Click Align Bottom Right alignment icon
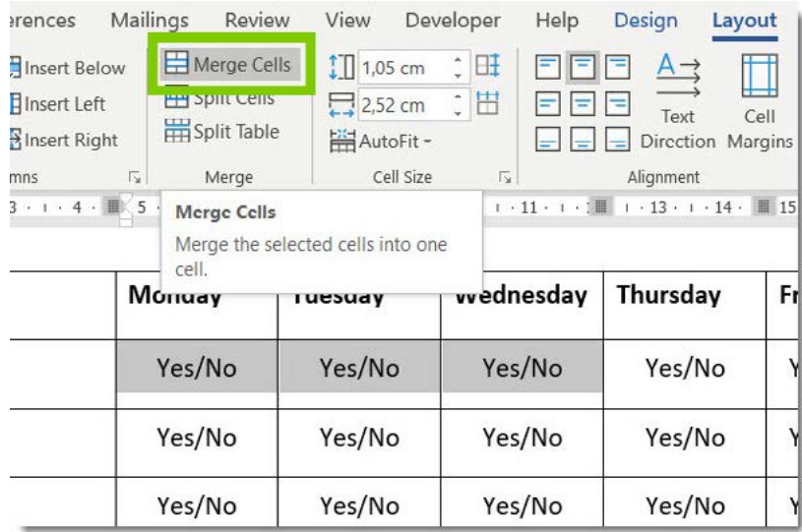Screen dimensions: 802x532 pos(617,139)
